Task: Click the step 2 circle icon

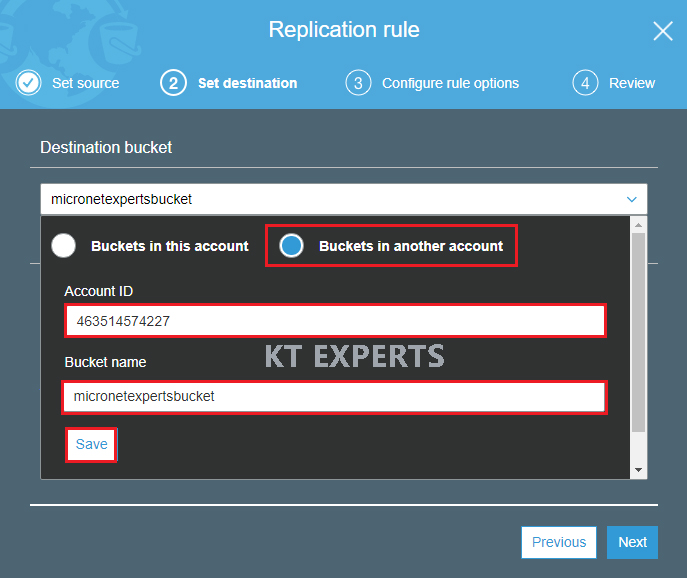Action: pyautogui.click(x=173, y=83)
